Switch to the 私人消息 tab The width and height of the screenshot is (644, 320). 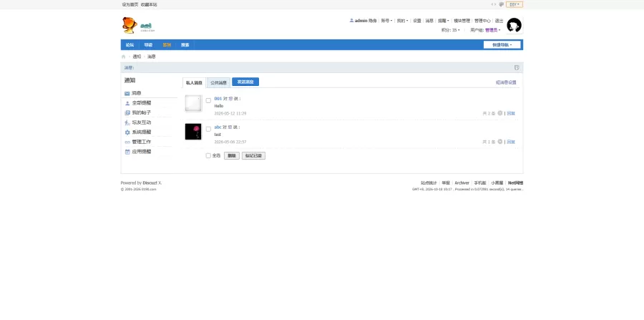click(x=194, y=82)
